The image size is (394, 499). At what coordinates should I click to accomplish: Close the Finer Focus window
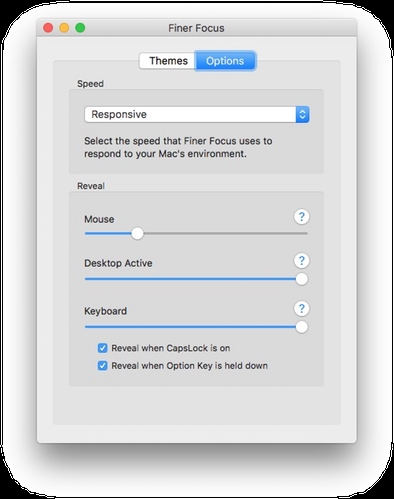coord(48,28)
